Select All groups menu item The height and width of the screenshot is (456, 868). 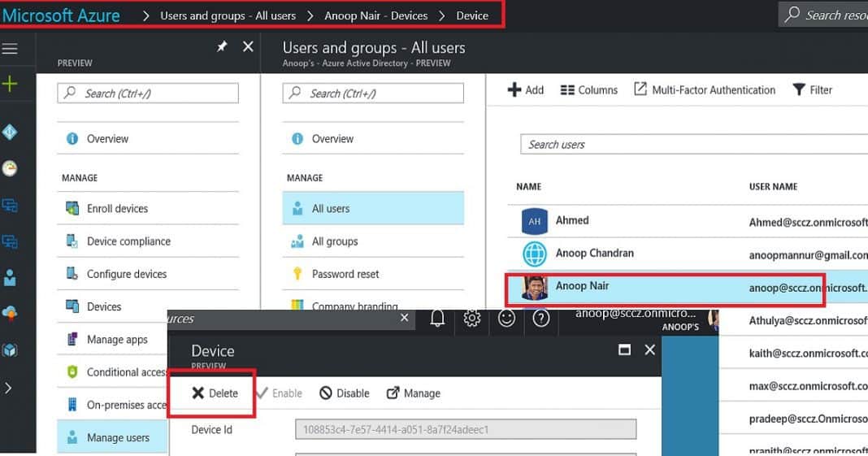tap(334, 241)
